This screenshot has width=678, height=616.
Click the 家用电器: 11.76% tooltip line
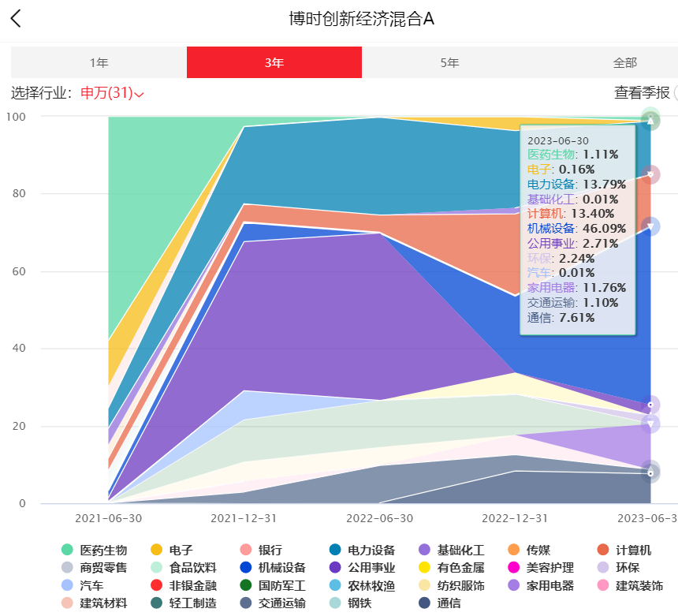tap(576, 288)
